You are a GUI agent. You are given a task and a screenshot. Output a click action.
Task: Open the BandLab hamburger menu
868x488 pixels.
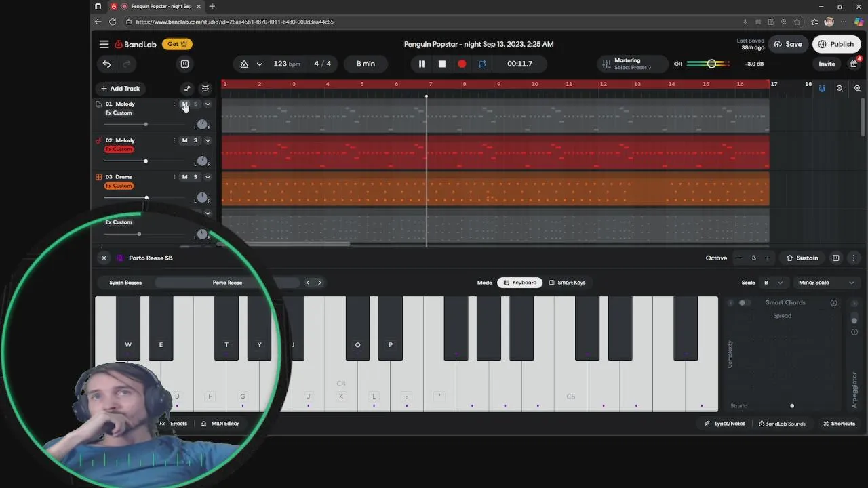pyautogui.click(x=104, y=44)
